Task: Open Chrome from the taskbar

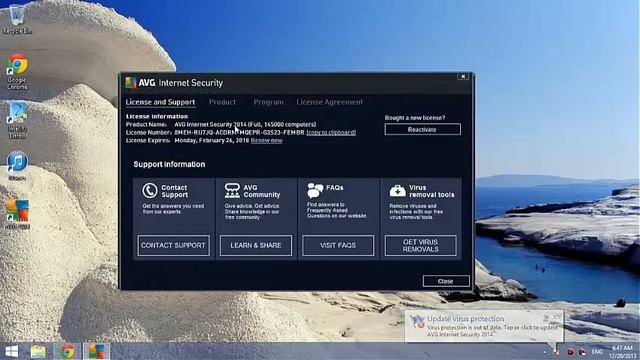Action: tap(68, 351)
